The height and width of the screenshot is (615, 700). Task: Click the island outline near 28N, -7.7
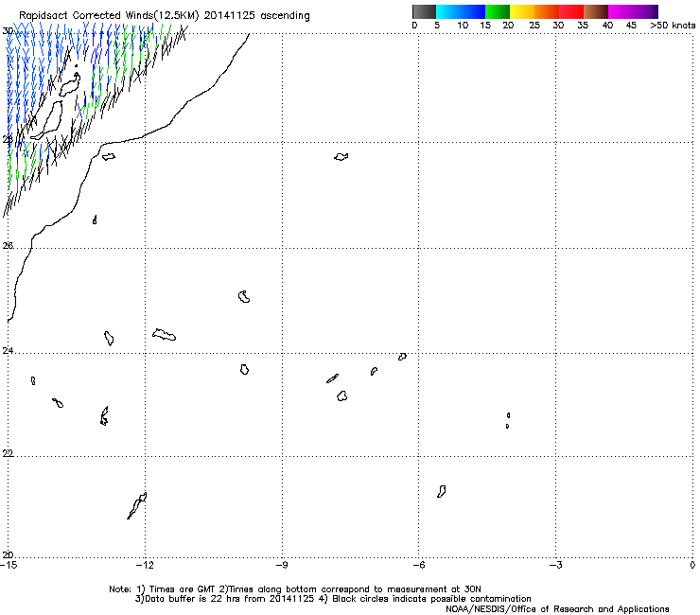341,157
